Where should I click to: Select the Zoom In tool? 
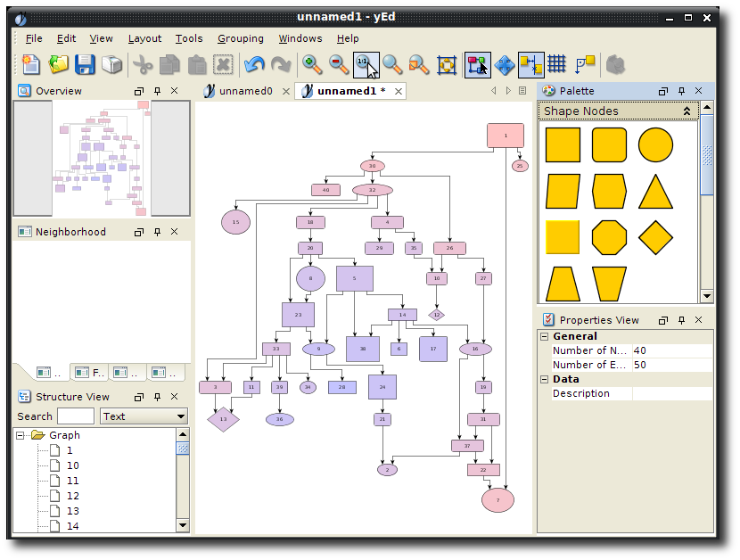[312, 64]
